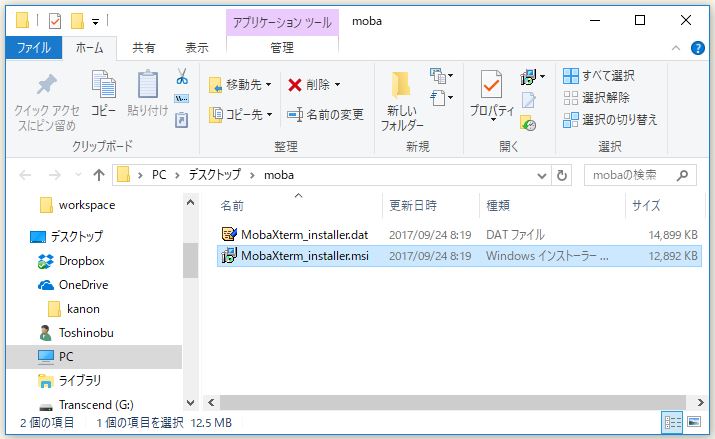The width and height of the screenshot is (715, 439).
Task: Click the Properties checkmark icon
Action: (491, 85)
